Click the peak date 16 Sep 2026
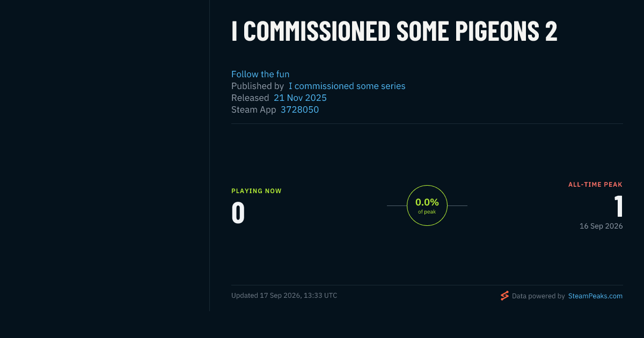Image resolution: width=644 pixels, height=338 pixels. point(601,226)
